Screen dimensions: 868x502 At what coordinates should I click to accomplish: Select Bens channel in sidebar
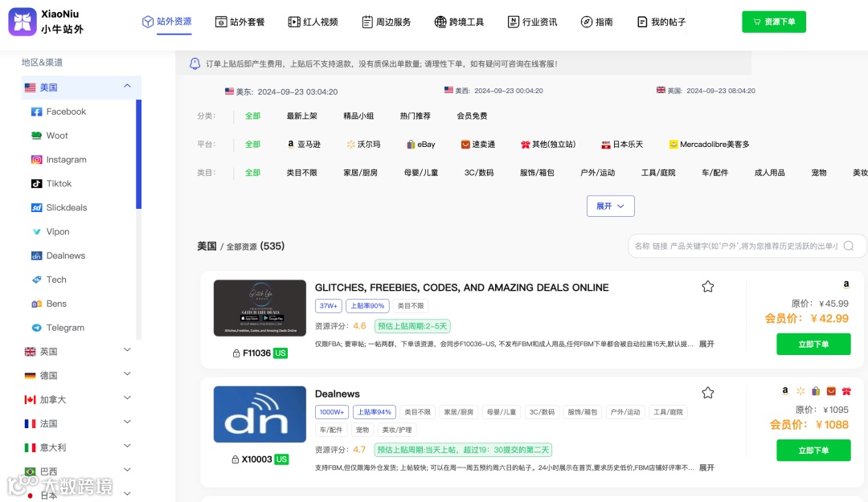[49, 304]
